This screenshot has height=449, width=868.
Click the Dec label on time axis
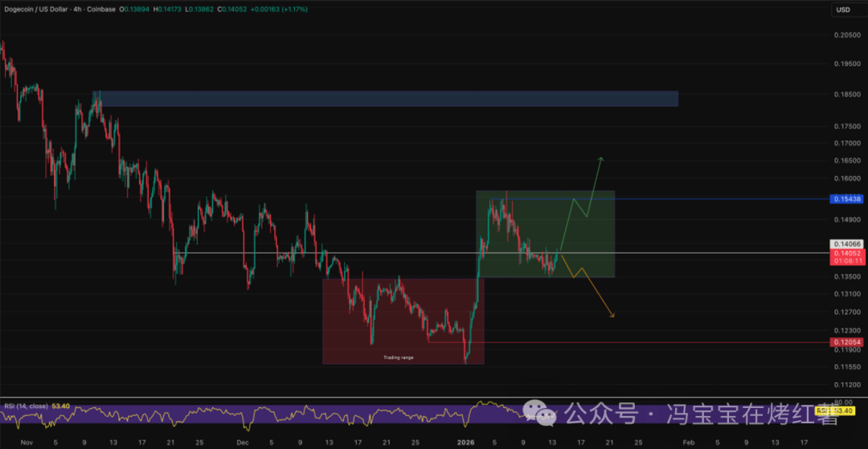243,442
